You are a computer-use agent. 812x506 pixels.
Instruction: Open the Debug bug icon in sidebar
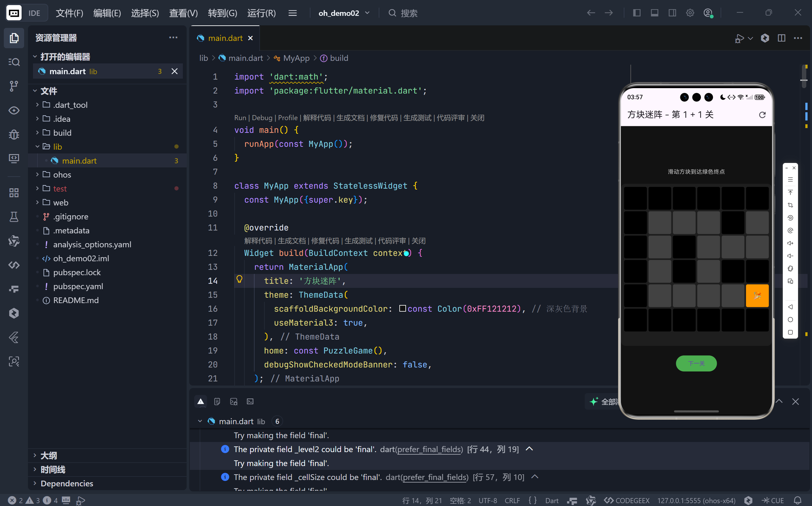tap(14, 134)
